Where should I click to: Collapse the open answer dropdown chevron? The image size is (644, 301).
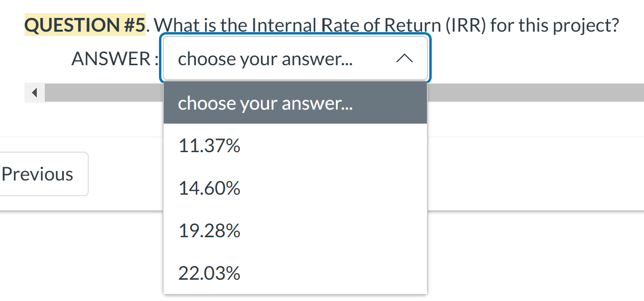click(x=405, y=58)
